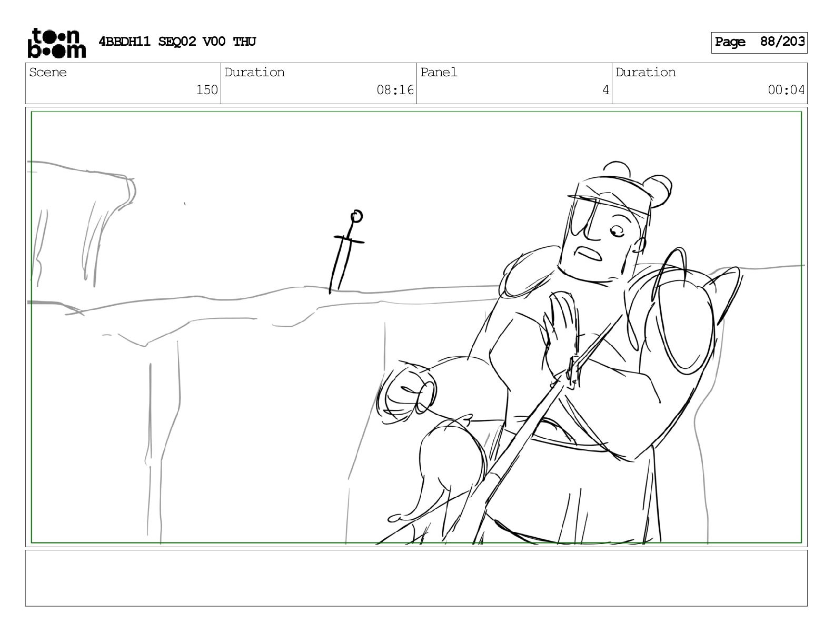Click the Duration label above "08:16"

255,72
